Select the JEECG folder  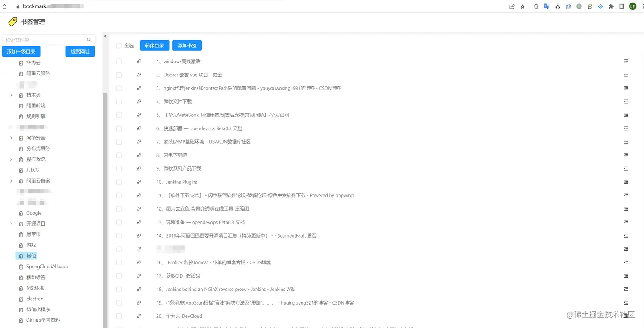33,170
